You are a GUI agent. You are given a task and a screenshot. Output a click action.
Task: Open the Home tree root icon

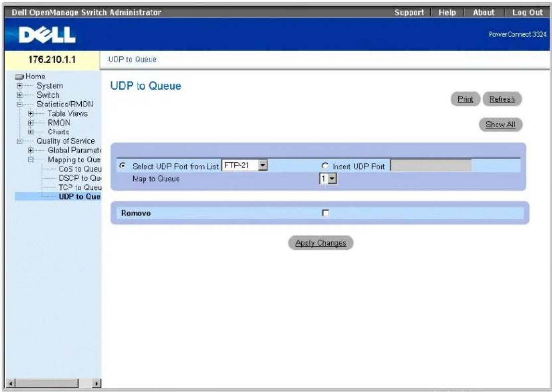coord(20,77)
